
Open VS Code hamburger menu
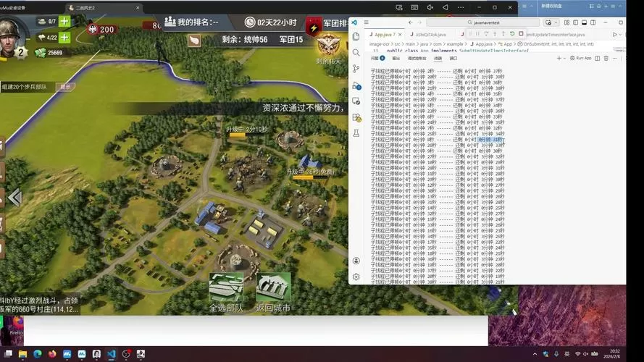(x=367, y=22)
